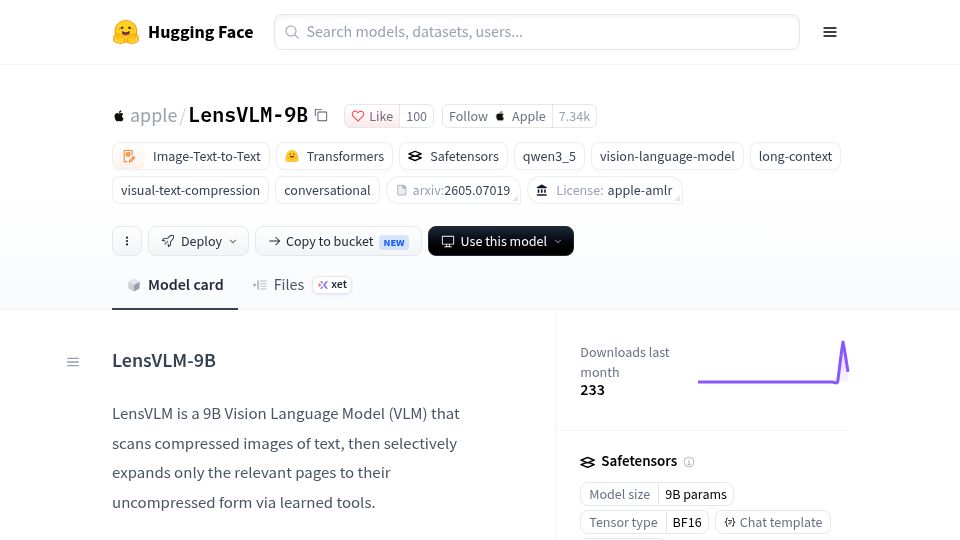The image size is (960, 540).
Task: Open the LensVLM-9B title link
Action: 248,115
